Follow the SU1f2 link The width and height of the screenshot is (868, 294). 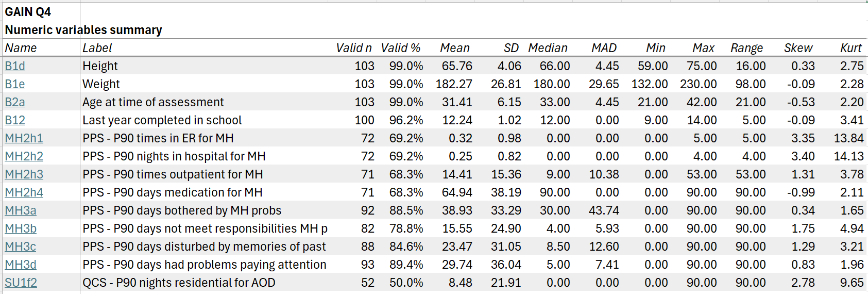tap(21, 283)
